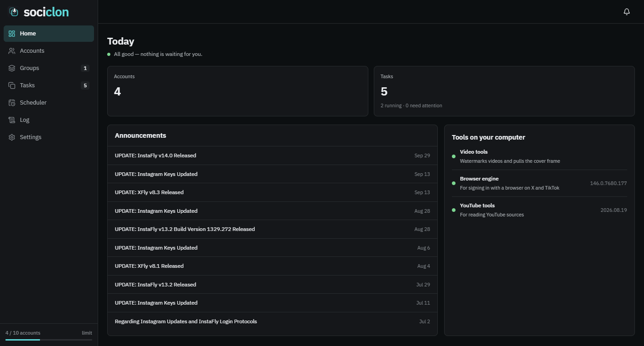Click the 'Video tools' entry title
Image resolution: width=644 pixels, height=346 pixels.
pyautogui.click(x=474, y=152)
